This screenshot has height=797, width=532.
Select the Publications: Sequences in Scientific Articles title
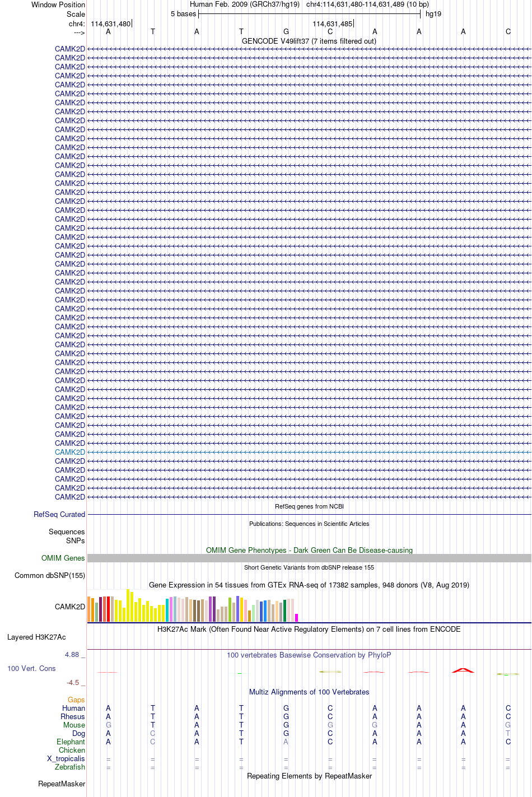[x=309, y=524]
